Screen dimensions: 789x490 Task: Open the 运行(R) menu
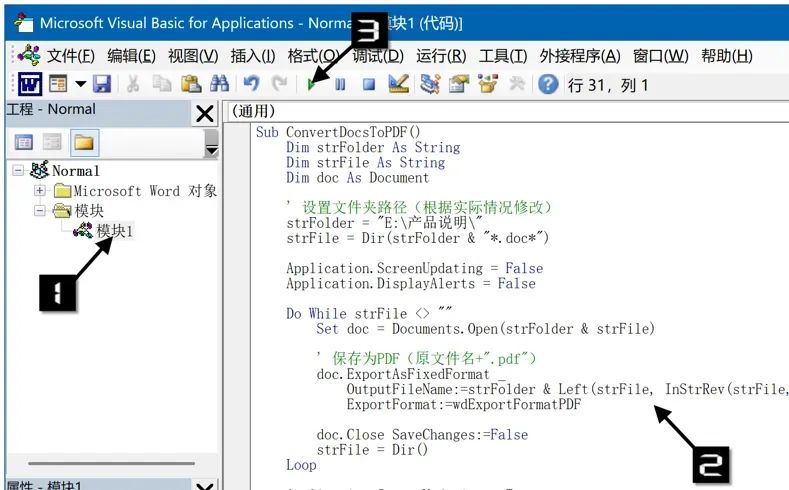[441, 56]
